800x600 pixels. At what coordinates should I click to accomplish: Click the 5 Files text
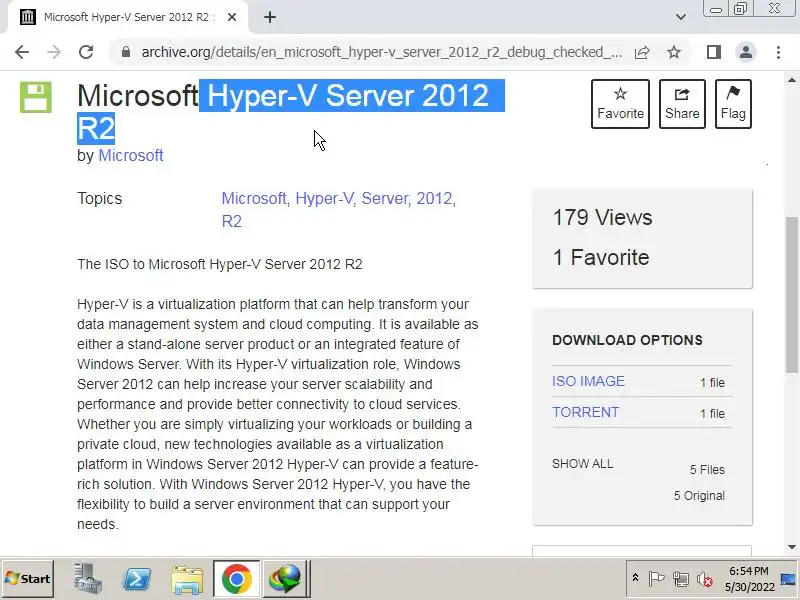[x=707, y=469]
